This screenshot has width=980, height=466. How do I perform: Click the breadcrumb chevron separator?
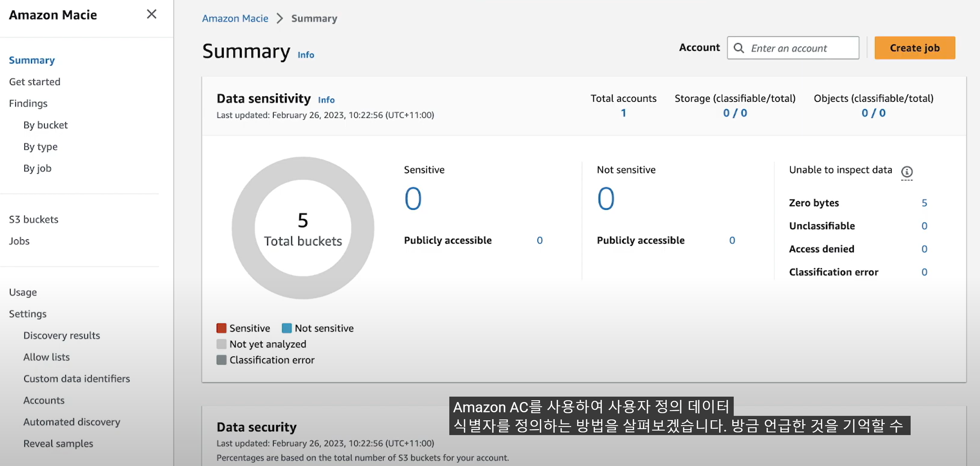click(x=280, y=19)
